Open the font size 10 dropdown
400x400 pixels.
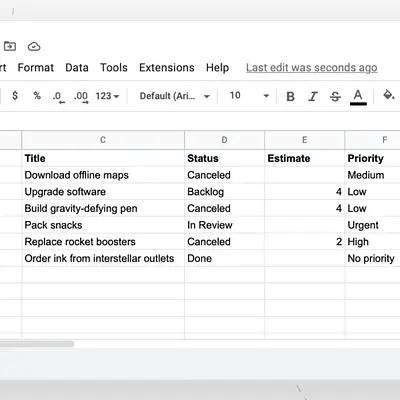click(x=249, y=96)
